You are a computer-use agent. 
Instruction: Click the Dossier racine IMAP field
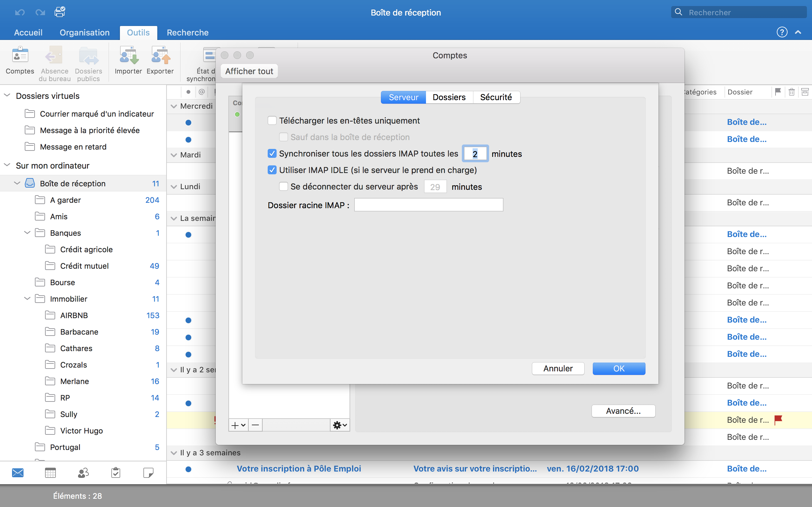point(429,205)
